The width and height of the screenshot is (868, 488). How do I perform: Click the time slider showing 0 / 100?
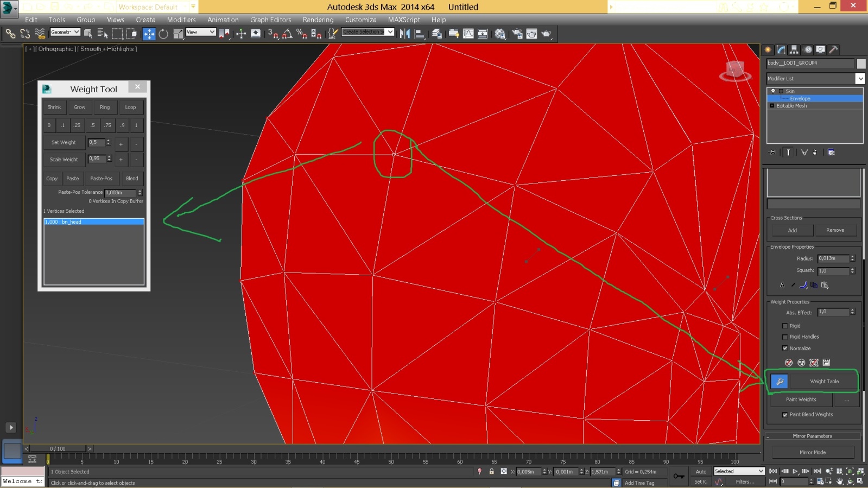58,448
